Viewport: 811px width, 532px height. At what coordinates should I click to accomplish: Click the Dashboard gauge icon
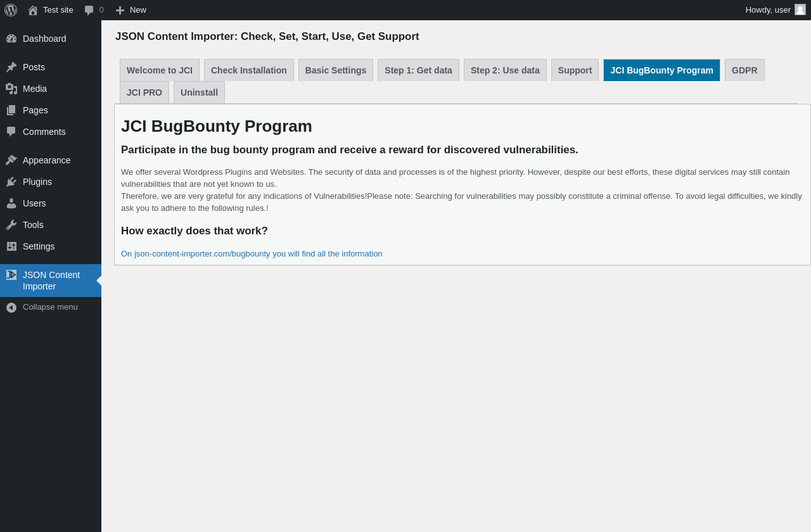pos(11,39)
